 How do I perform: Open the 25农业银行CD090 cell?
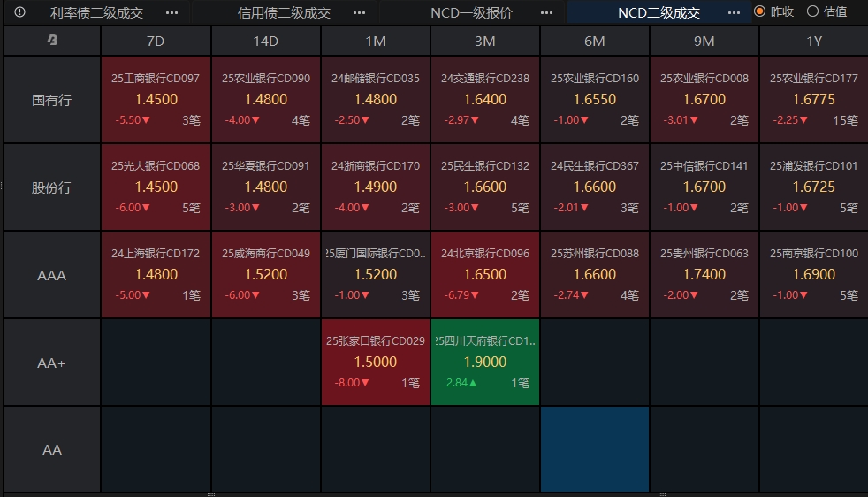coord(266,100)
